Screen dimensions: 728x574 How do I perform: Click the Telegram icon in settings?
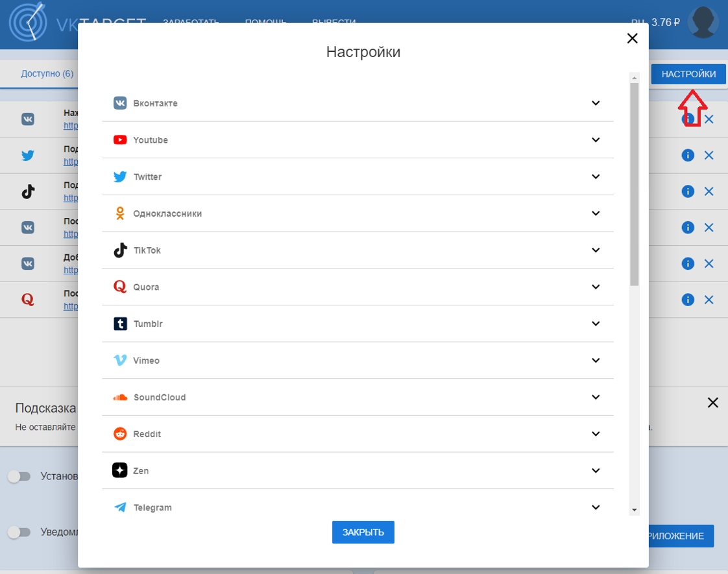coord(120,507)
